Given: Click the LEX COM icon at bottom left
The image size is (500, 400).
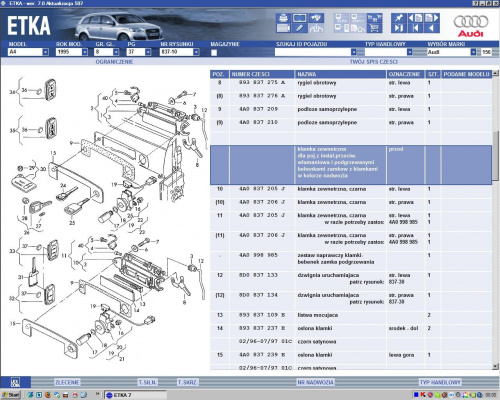Looking at the screenshot, I should point(15,382).
